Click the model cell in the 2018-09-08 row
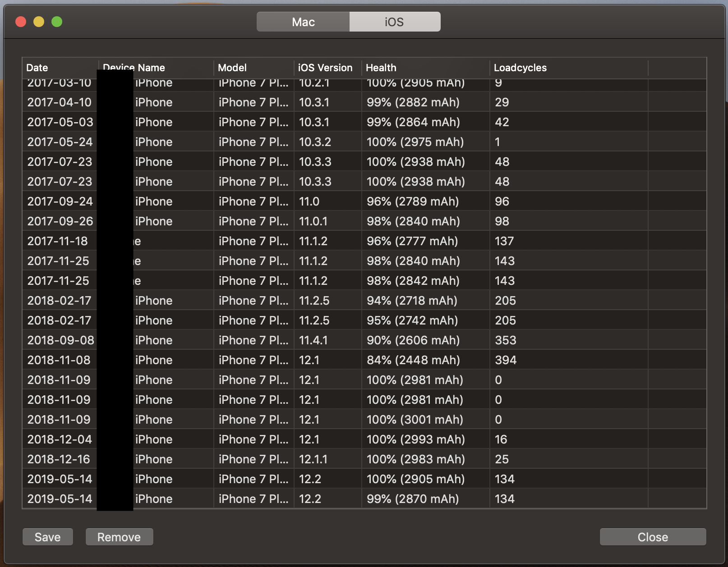 tap(253, 340)
